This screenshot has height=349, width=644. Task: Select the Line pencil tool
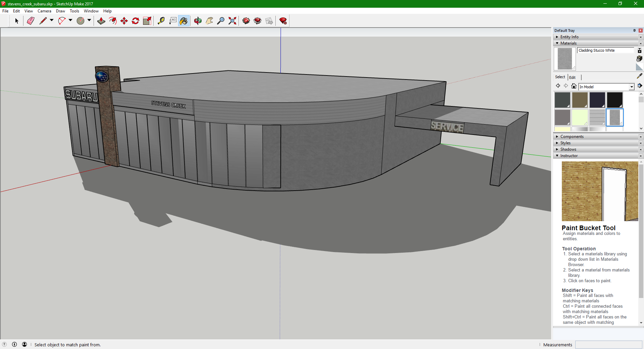point(43,21)
